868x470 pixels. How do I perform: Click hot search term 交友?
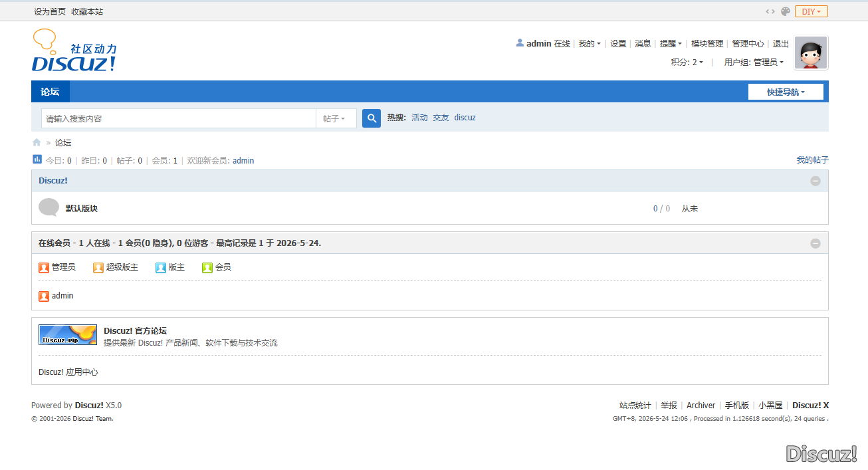(441, 118)
